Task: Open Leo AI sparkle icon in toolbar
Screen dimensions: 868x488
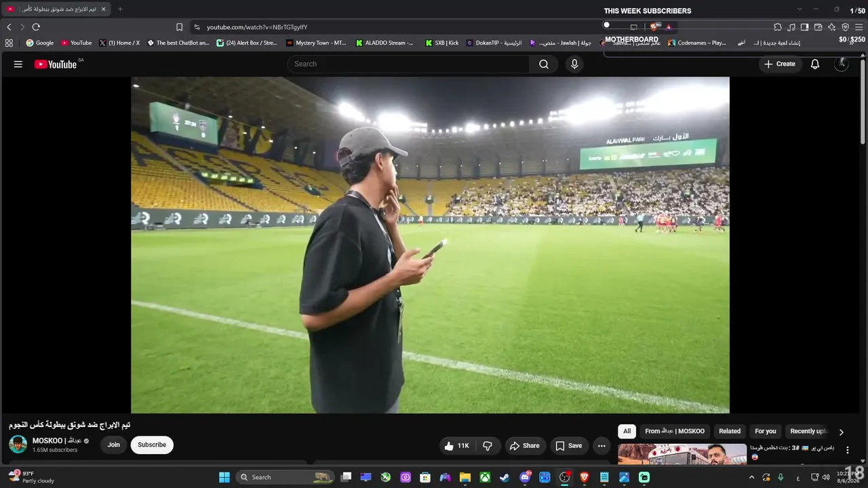Action: click(x=831, y=27)
